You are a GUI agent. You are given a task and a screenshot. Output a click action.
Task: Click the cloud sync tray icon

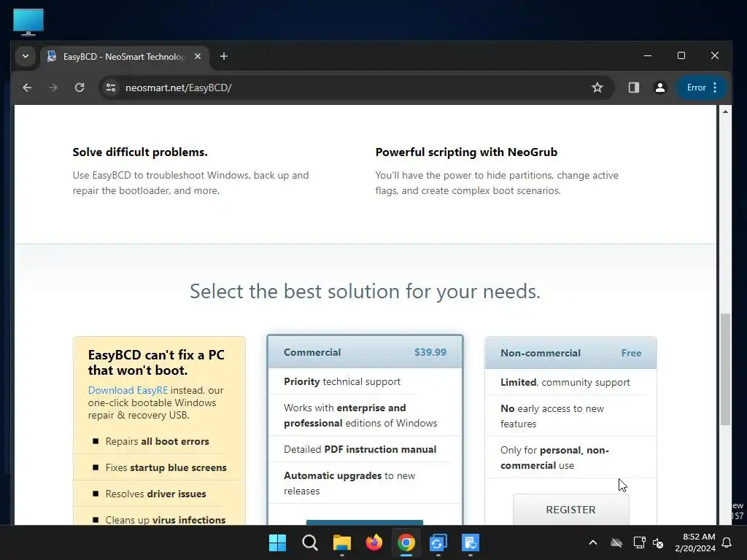coord(616,542)
